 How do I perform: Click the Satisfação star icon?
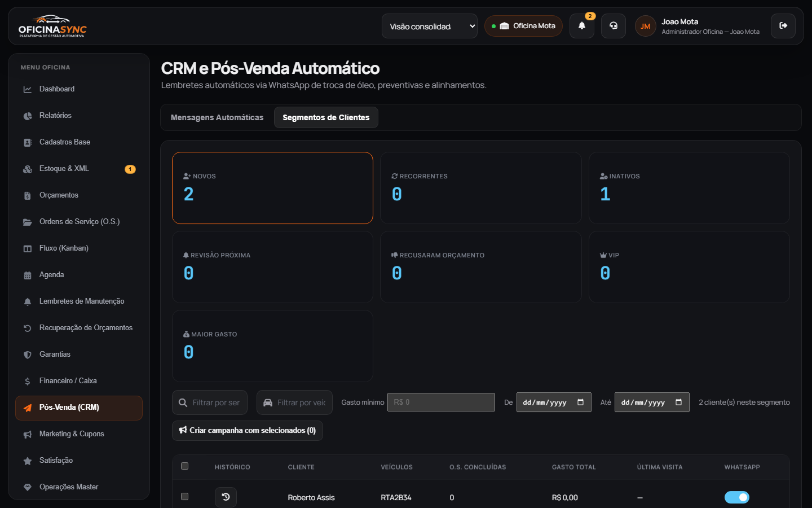click(28, 461)
